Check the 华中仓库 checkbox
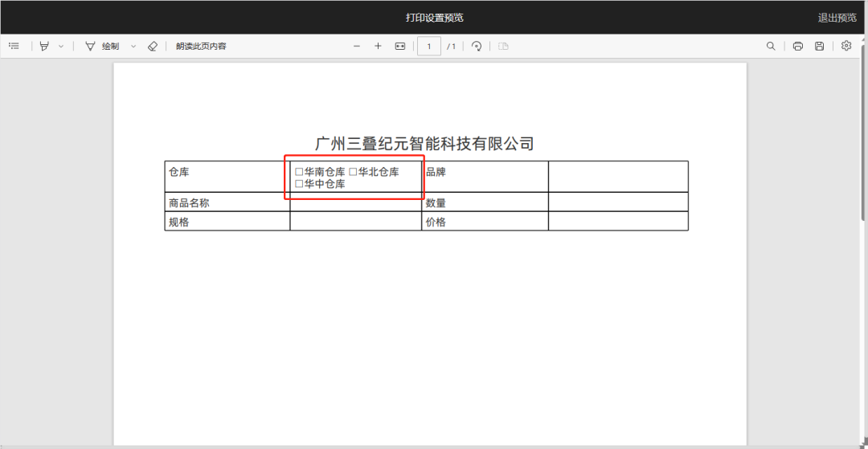The image size is (868, 449). [x=299, y=184]
